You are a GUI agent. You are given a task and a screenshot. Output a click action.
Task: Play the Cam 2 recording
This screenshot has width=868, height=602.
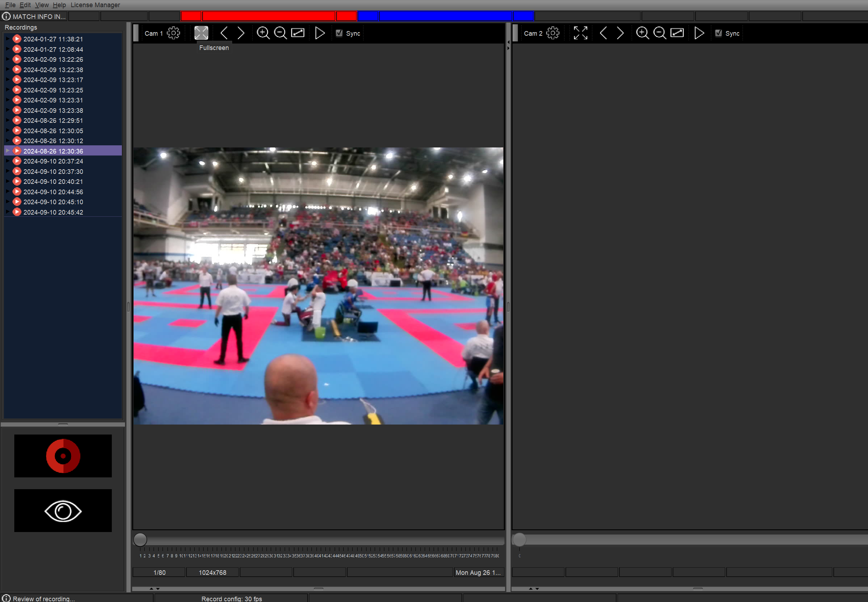(699, 33)
